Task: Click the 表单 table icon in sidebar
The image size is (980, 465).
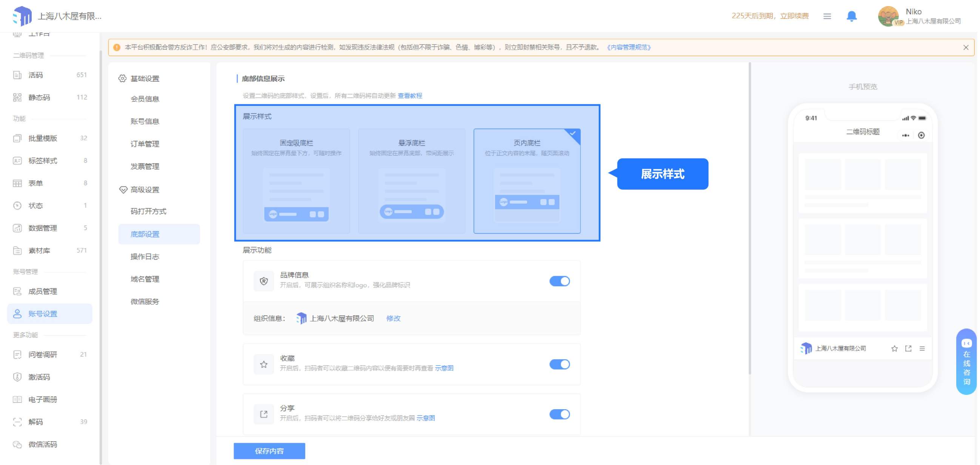Action: pos(17,183)
